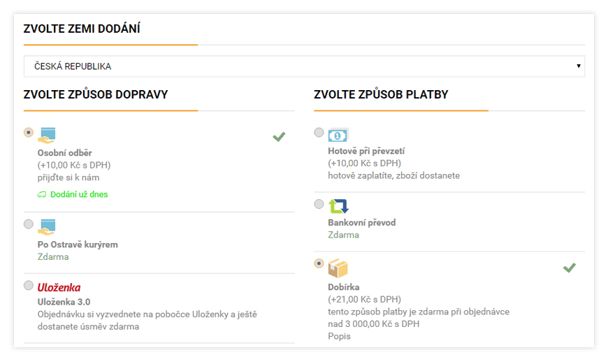608x364 pixels.
Task: Open the Česká republika country dropdown
Action: click(304, 66)
